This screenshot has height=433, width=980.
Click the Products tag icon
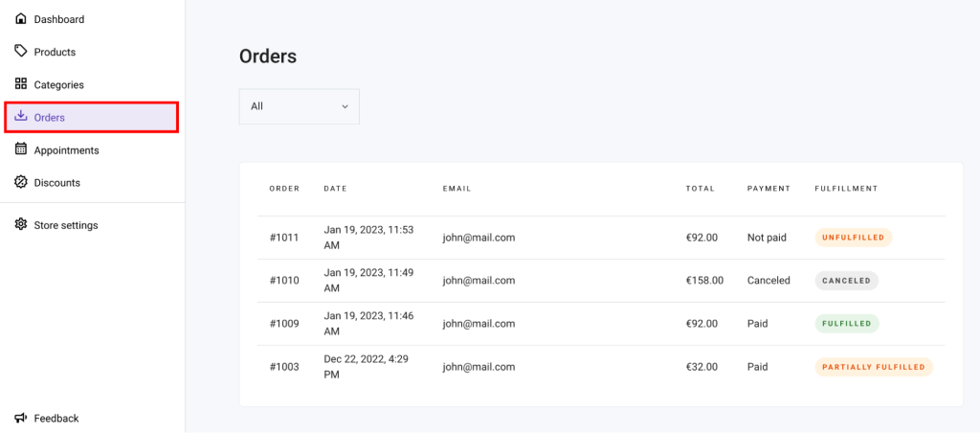[x=21, y=52]
